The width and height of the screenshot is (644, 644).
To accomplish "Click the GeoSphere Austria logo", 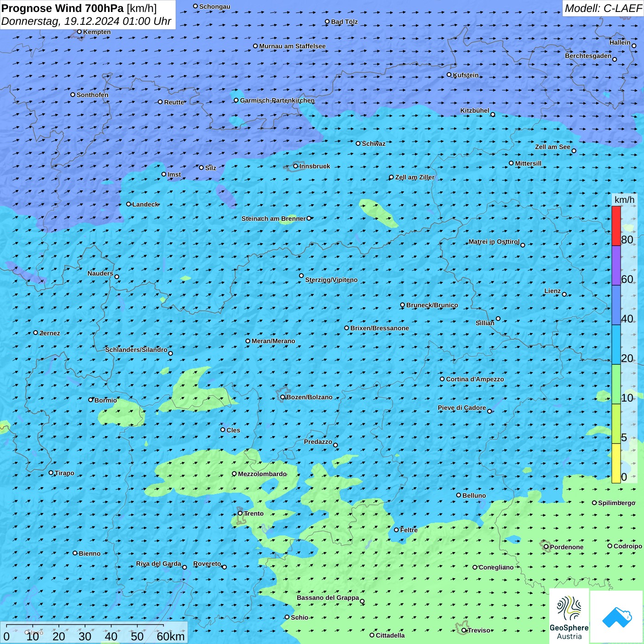I will click(x=569, y=616).
